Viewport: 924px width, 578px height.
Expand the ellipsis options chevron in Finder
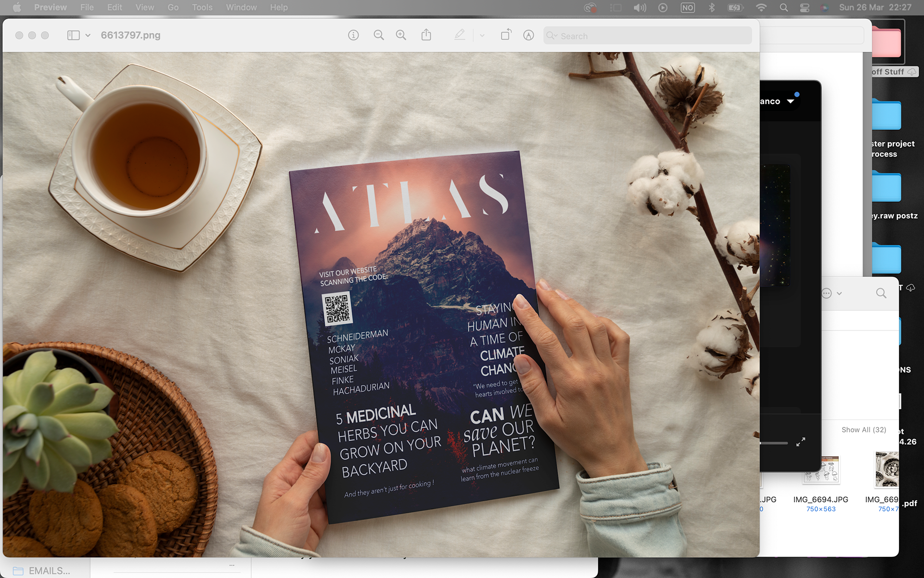click(839, 293)
